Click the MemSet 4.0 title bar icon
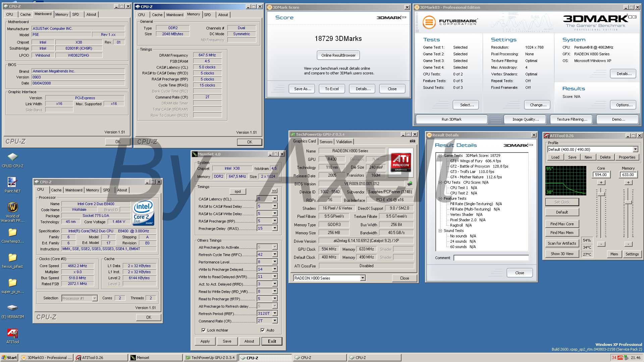 coord(194,154)
